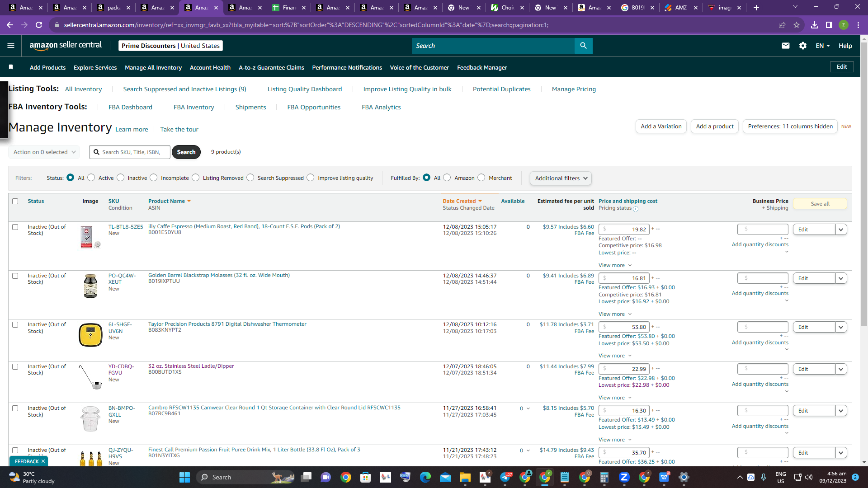
Task: Tick the select-all checkbox in table header
Action: pyautogui.click(x=15, y=202)
